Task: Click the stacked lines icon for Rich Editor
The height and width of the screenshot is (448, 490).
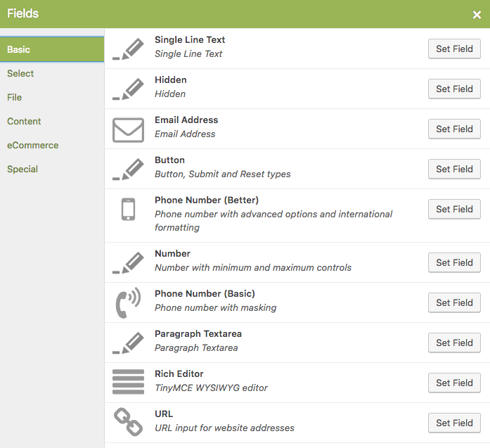Action: (128, 382)
